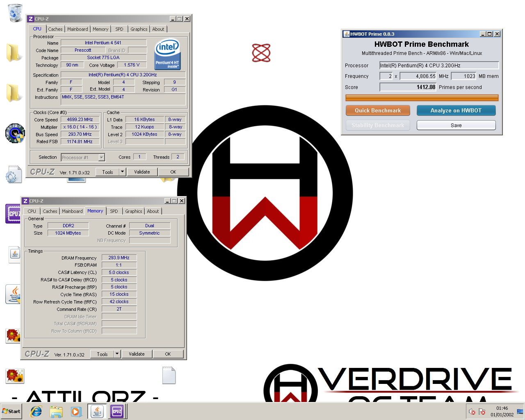
Task: Click Save button in HWBOT Prime
Action: point(456,125)
